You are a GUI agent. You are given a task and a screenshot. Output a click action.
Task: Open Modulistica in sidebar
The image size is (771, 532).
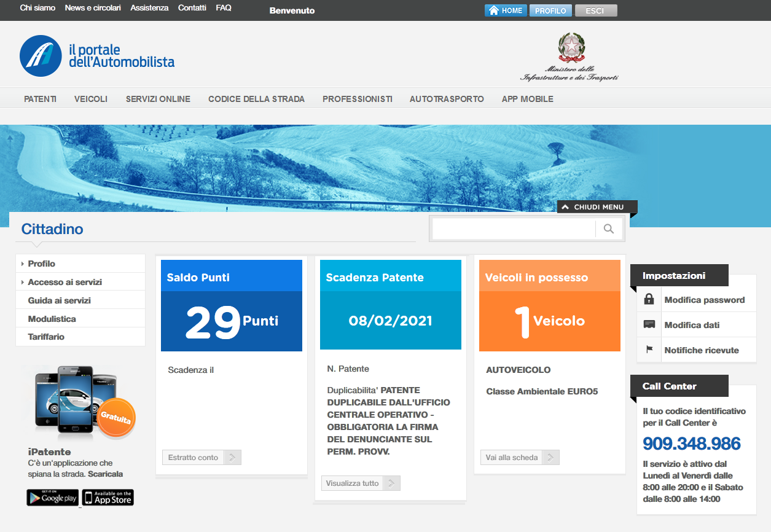80,319
